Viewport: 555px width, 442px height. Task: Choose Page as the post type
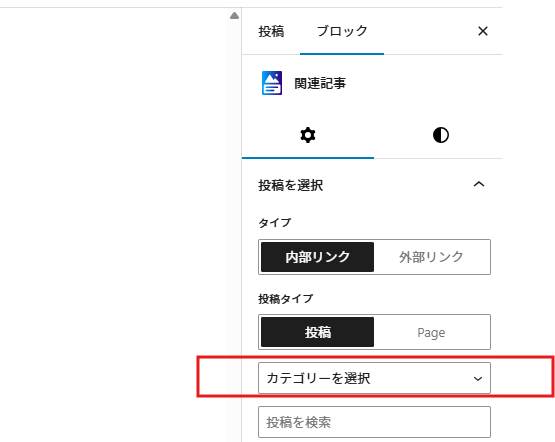click(x=431, y=332)
